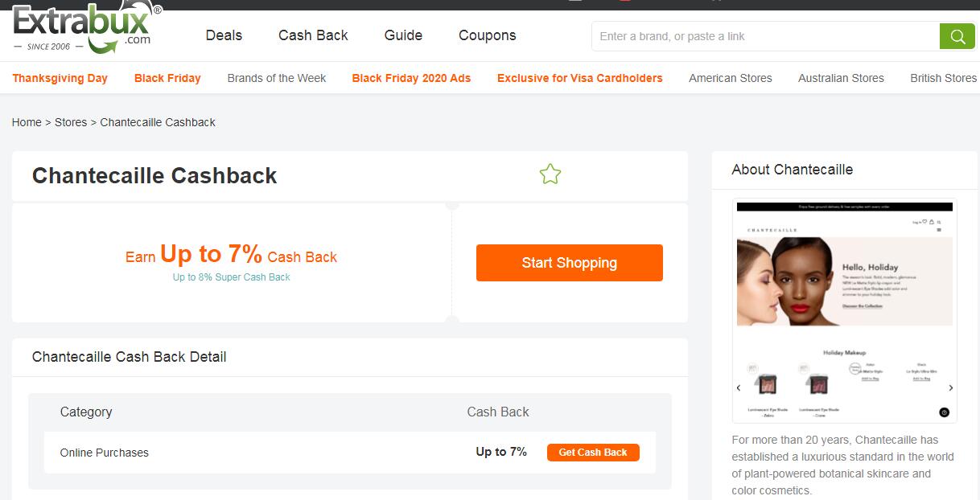Browse American Stores
Screen dimensions: 980x500
730,78
